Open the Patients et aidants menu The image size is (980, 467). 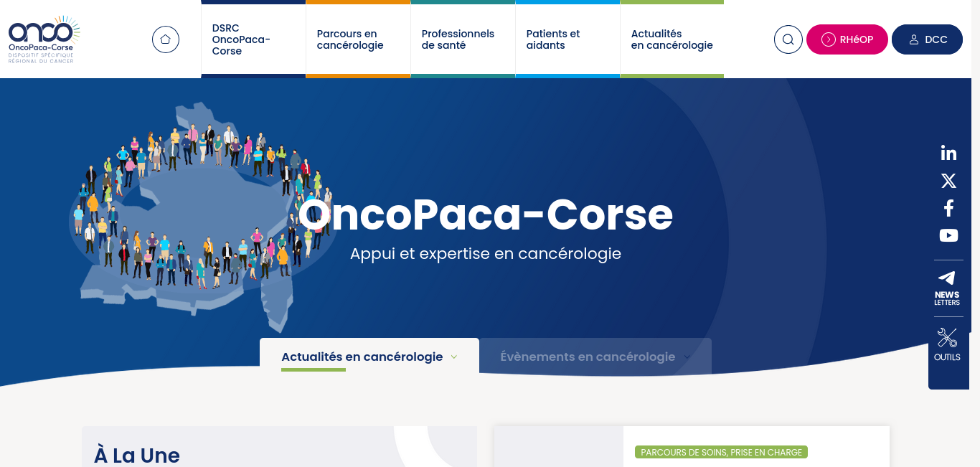point(567,39)
